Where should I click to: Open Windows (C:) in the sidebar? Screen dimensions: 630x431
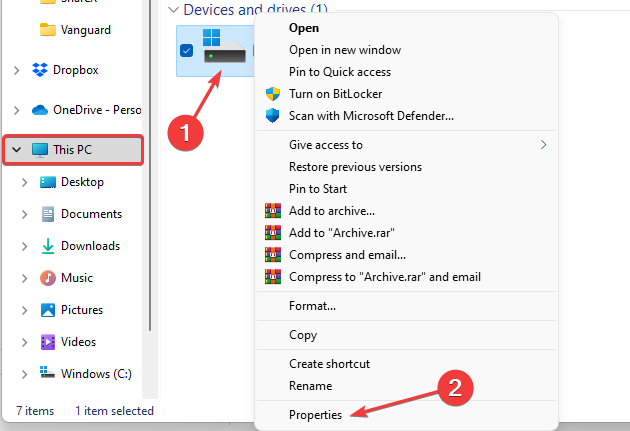95,373
